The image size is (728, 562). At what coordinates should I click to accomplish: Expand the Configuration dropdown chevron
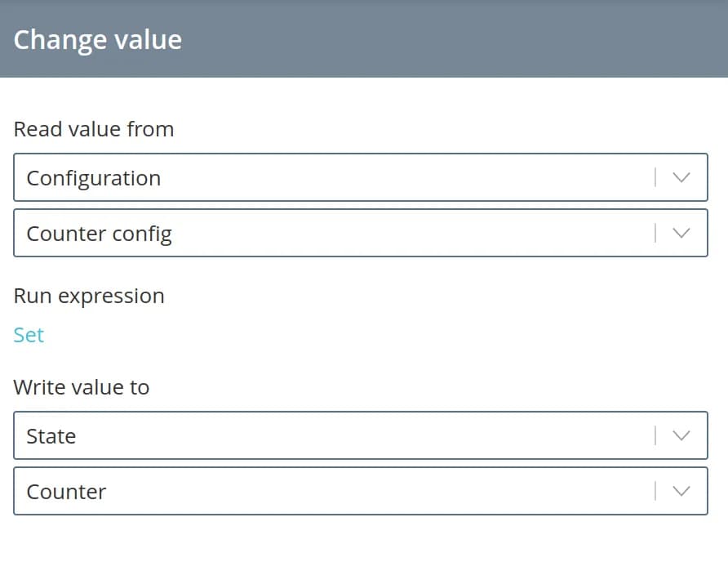[681, 177]
